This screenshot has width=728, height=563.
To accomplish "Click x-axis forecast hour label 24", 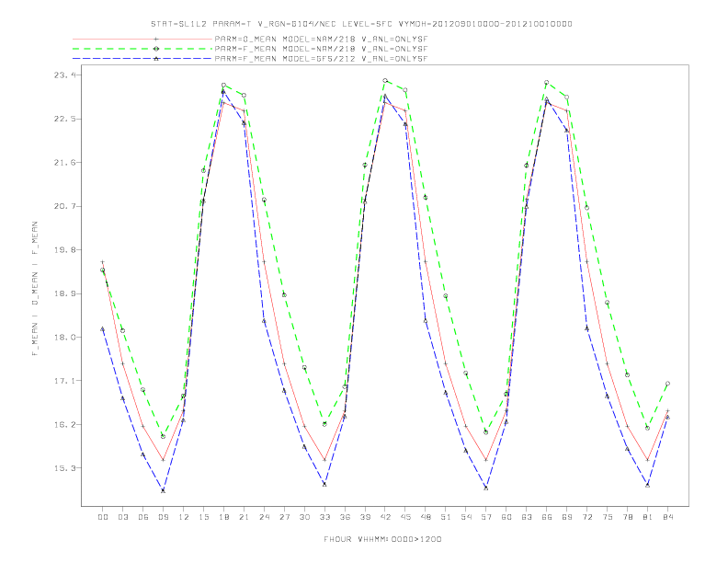I will [264, 517].
